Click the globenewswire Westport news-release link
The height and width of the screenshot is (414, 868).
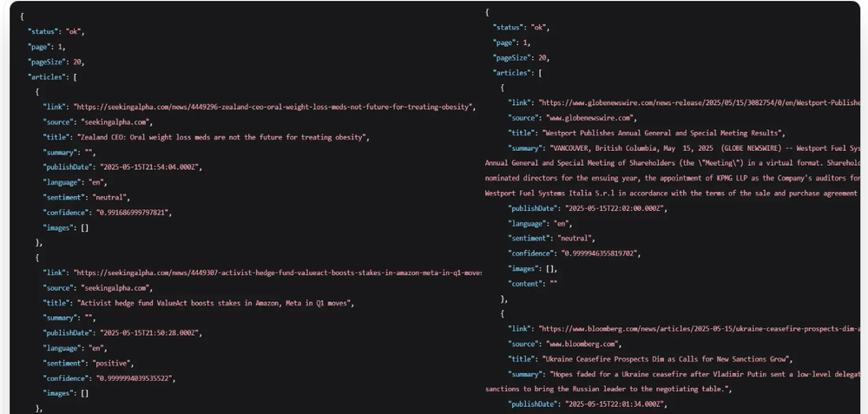(x=699, y=103)
